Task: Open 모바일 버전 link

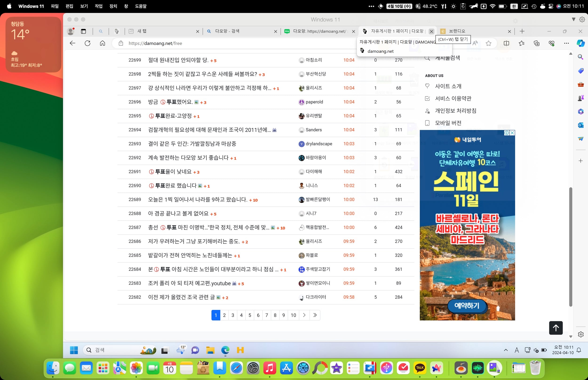Action: click(x=448, y=123)
